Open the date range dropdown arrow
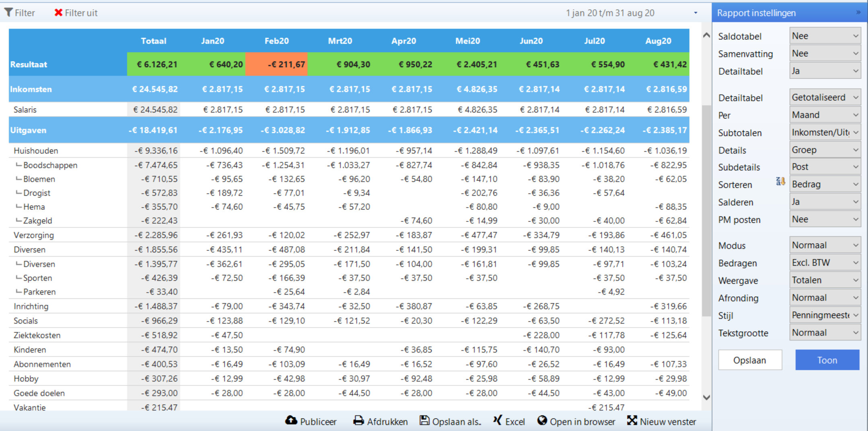 coord(695,13)
